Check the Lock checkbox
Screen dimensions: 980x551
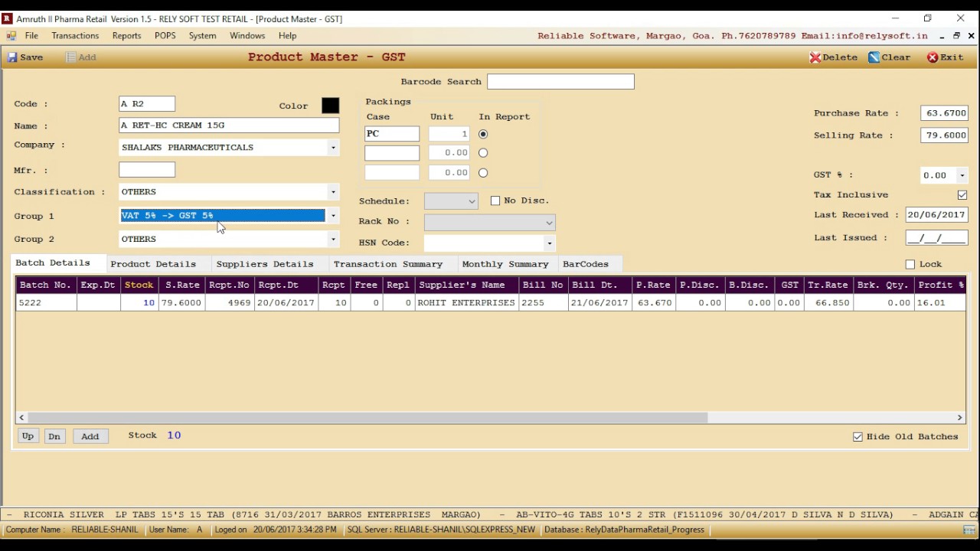point(910,264)
